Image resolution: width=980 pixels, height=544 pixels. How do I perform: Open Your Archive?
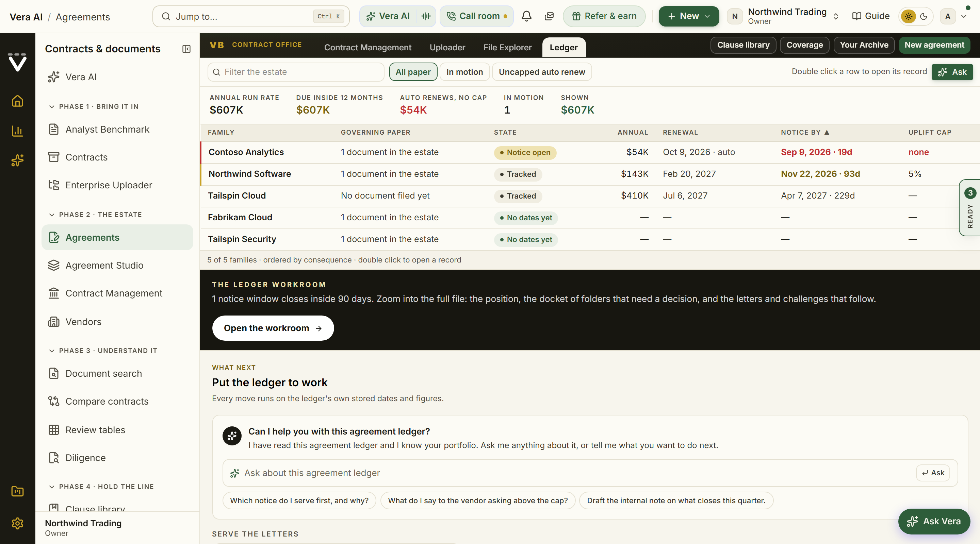(x=864, y=45)
